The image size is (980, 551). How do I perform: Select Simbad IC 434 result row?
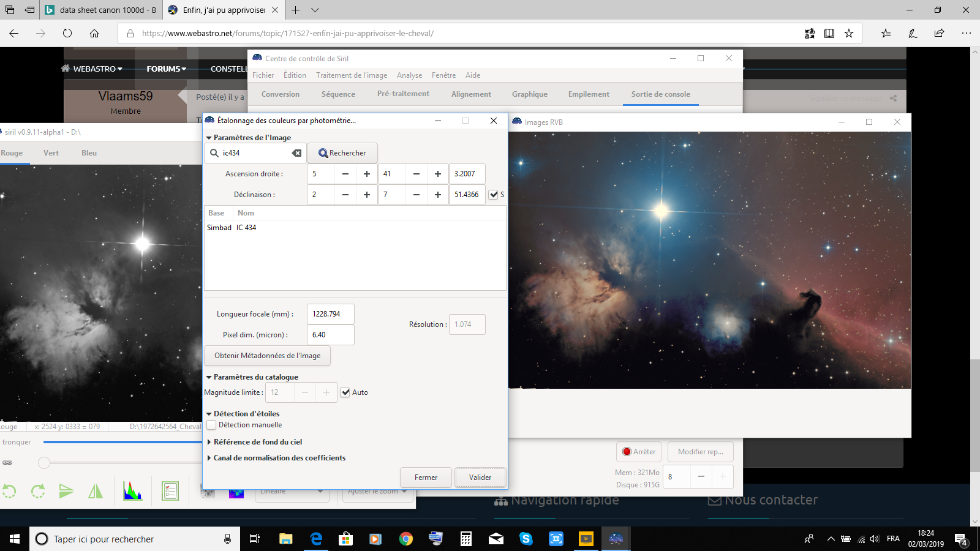click(355, 228)
